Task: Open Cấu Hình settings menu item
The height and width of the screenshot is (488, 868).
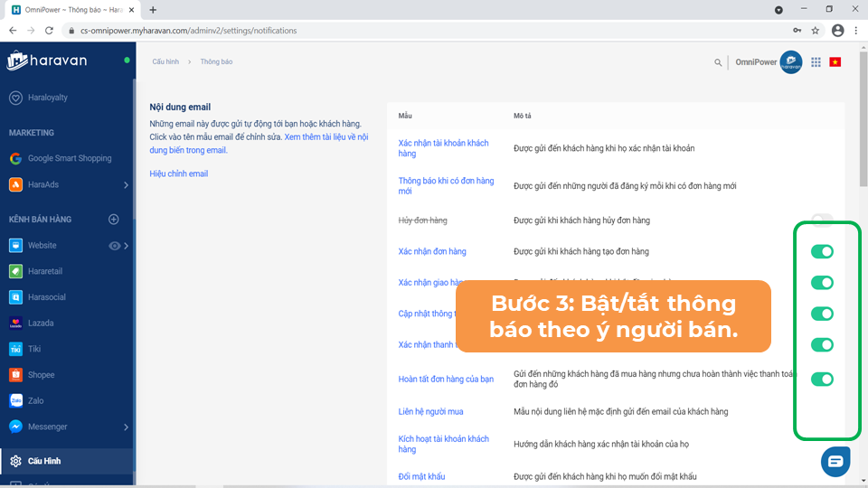Action: [43, 462]
